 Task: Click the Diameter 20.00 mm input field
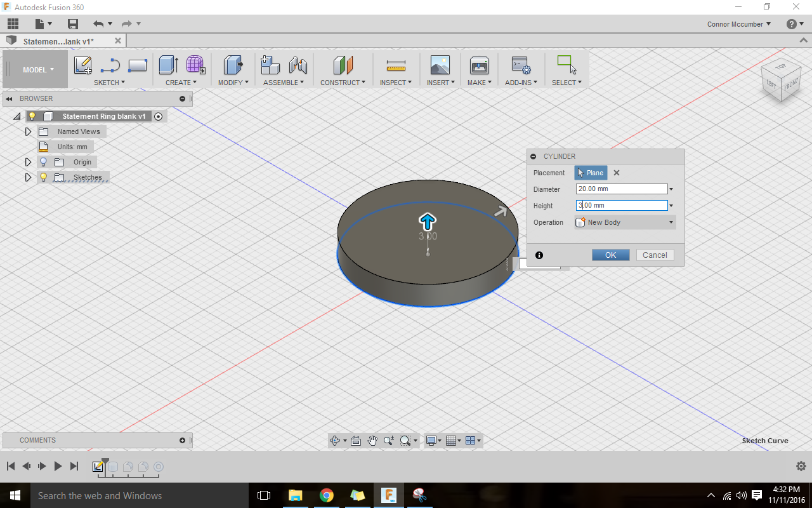pos(622,189)
